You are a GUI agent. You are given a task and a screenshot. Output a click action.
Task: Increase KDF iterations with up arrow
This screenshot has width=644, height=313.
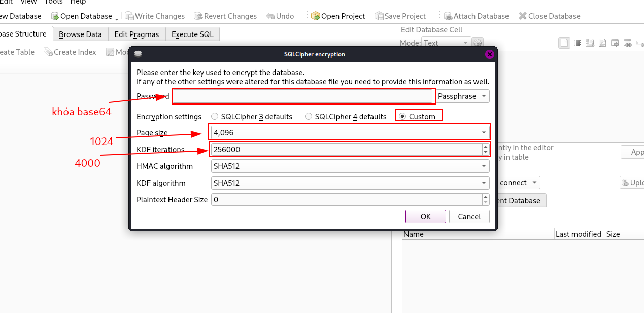click(x=486, y=147)
